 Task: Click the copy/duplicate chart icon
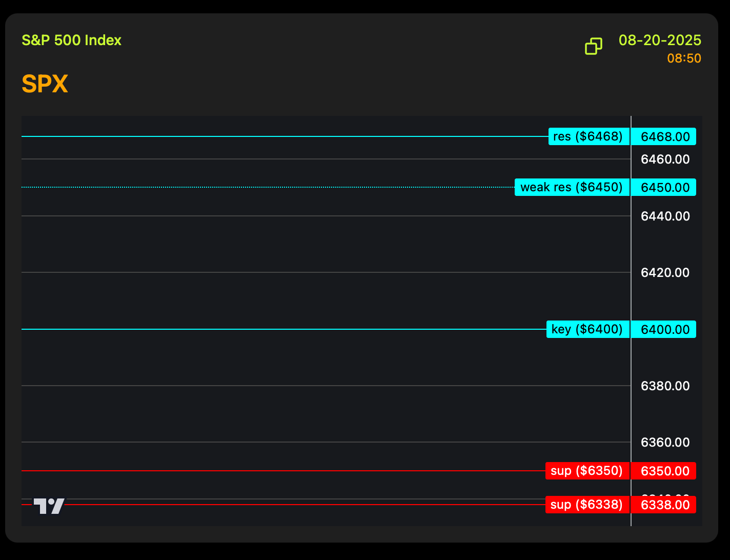click(594, 46)
